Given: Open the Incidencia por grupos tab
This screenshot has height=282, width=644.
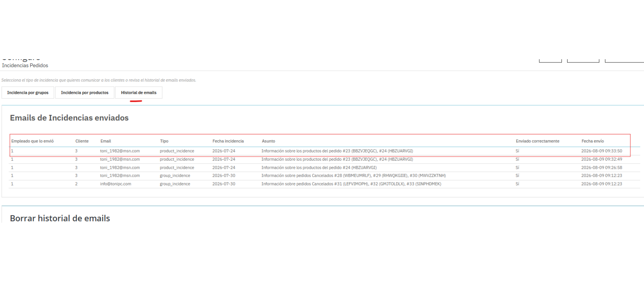Looking at the screenshot, I should click(28, 93).
